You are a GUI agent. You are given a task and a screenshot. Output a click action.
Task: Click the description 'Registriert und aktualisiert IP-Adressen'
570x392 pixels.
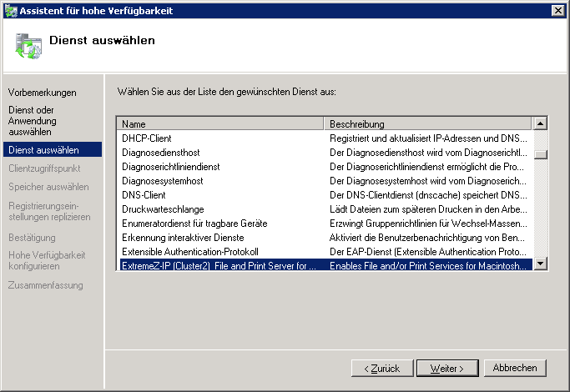click(x=428, y=138)
